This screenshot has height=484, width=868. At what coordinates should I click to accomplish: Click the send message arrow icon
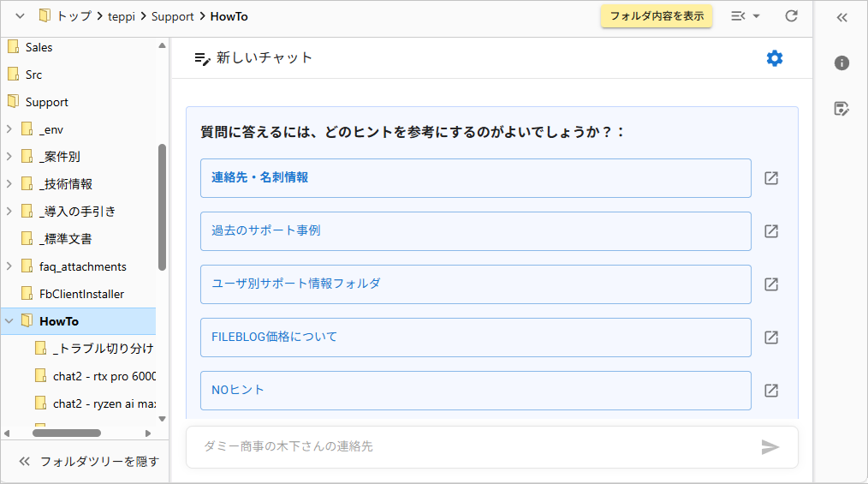click(770, 446)
